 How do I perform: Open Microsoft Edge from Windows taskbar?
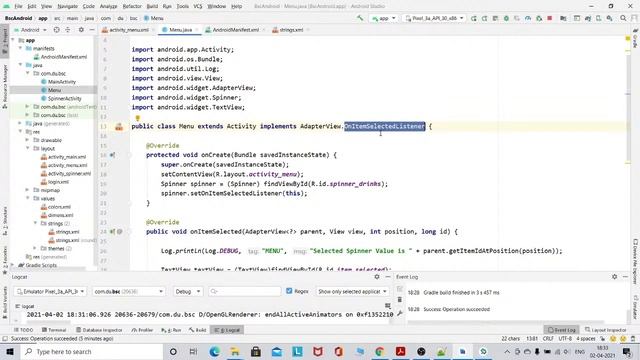click(x=214, y=351)
